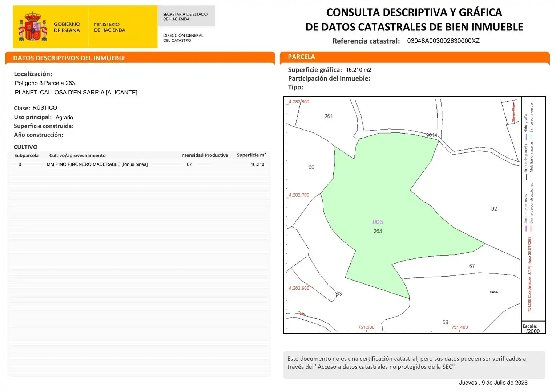Click the 'Año construcción:' label
This screenshot has height=392, width=556.
[x=39, y=135]
